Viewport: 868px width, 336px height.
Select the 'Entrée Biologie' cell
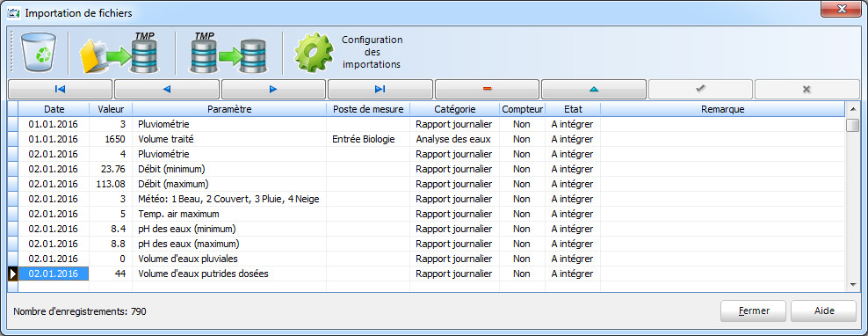(368, 139)
